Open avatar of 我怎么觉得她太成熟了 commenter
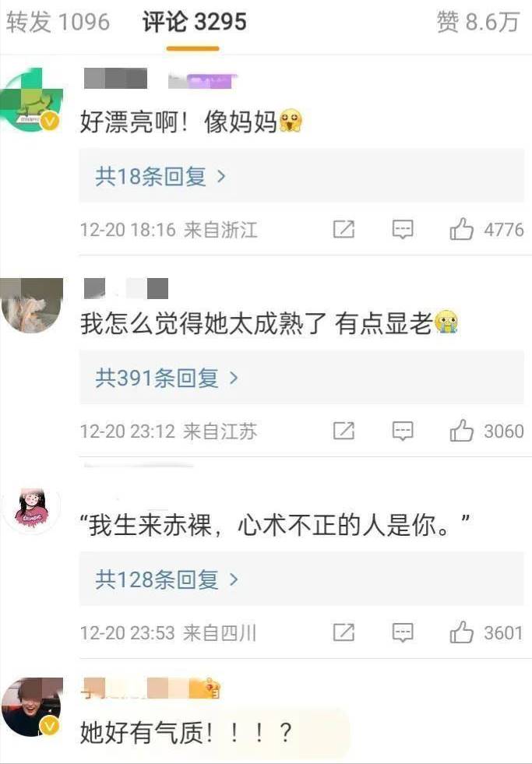The width and height of the screenshot is (532, 764). pos(32,306)
